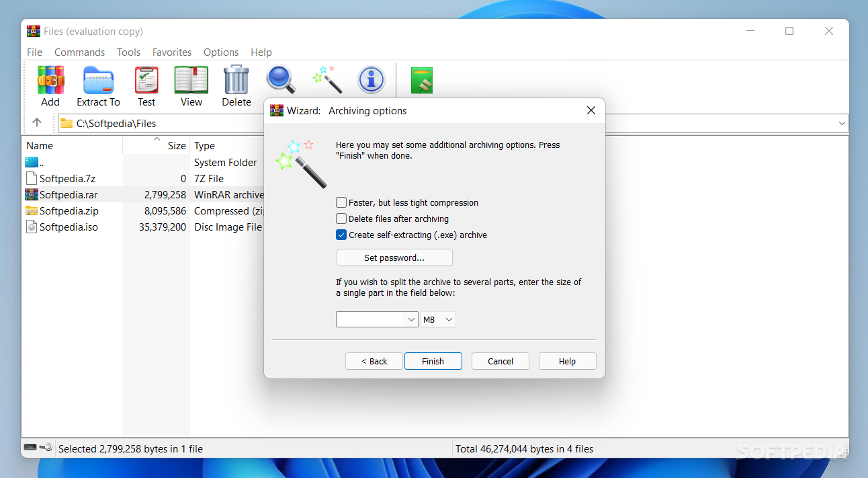868x478 pixels.
Task: Check Delete files after archiving
Action: [341, 218]
